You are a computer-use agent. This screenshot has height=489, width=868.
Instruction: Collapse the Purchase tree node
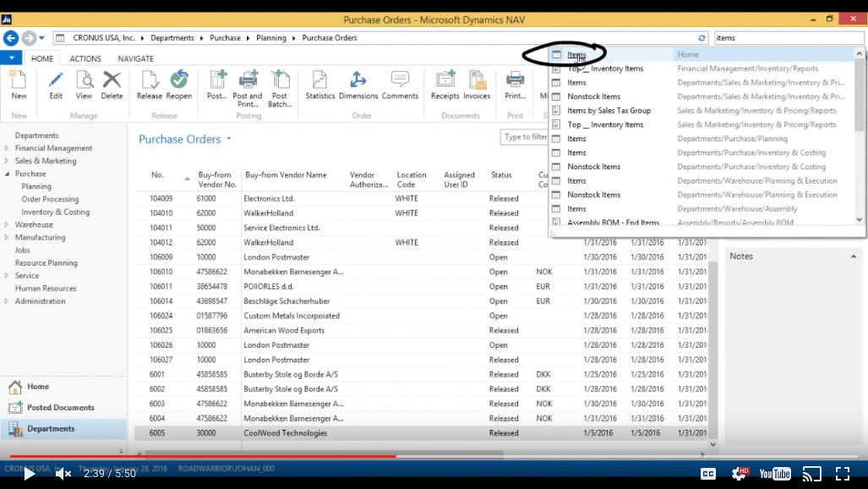click(x=7, y=173)
